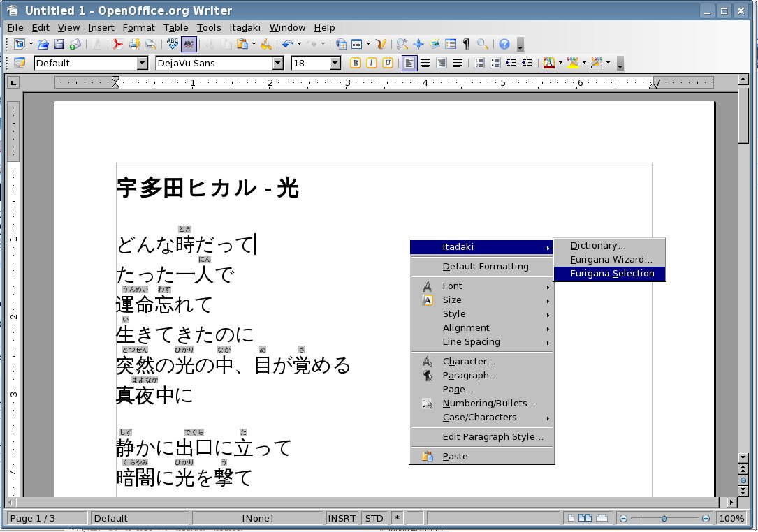Toggle AutoSpellcheck button

[x=189, y=44]
